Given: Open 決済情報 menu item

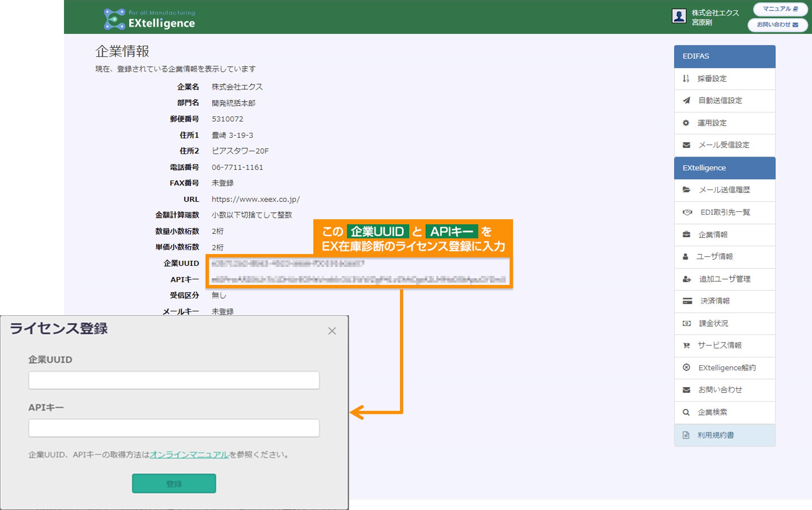Looking at the screenshot, I should (x=724, y=302).
